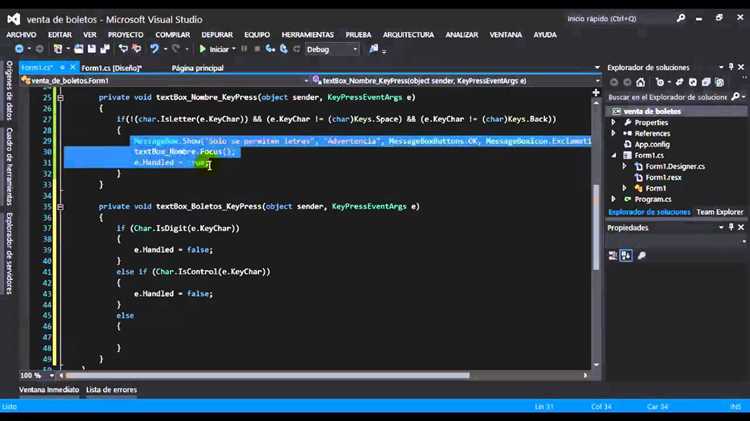Click the Home icon in Solution Explorer
This screenshot has height=421, width=750.
tap(640, 82)
